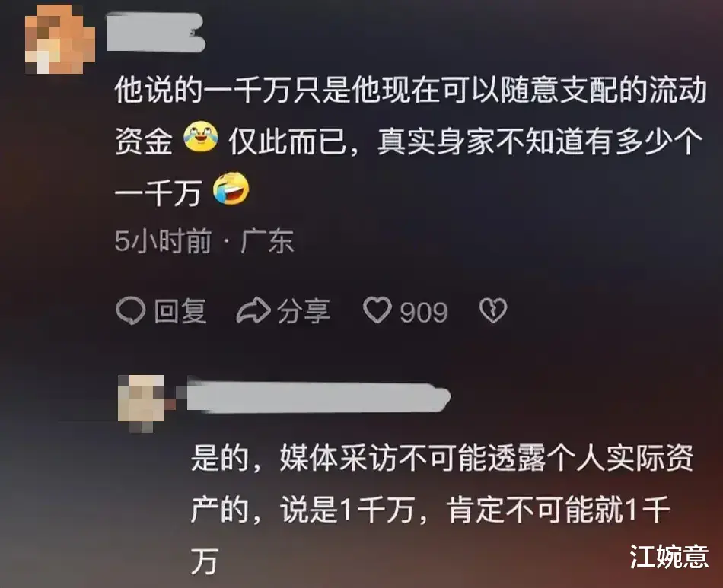Open the first commenter's pixelated avatar
This screenshot has width=723, height=588.
pos(60,39)
